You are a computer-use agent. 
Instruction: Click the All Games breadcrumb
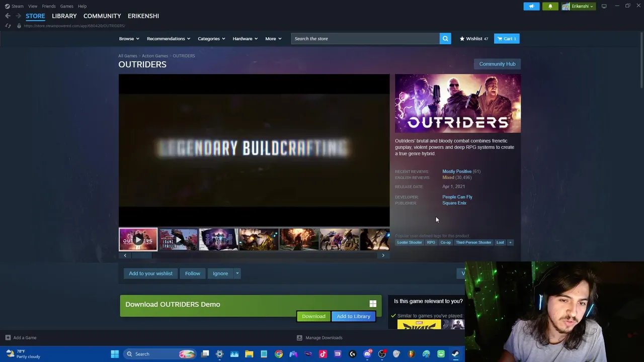tap(127, 56)
